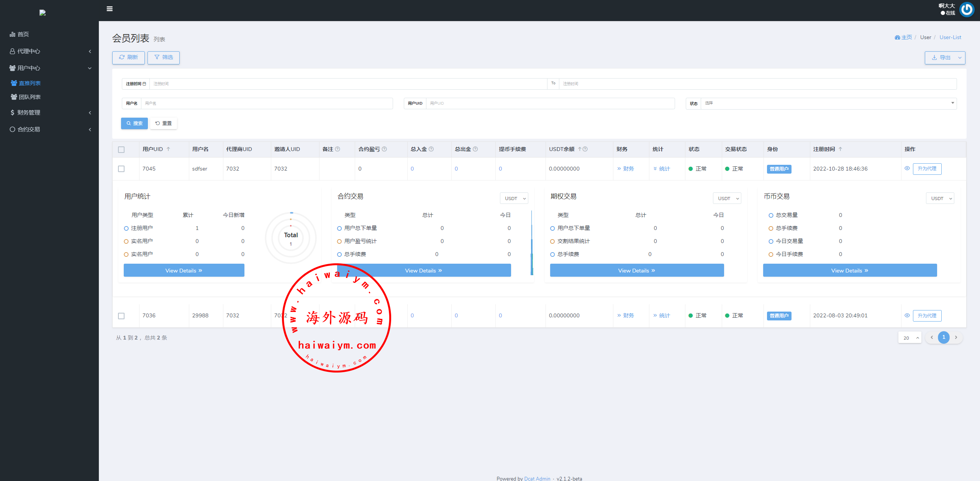Open 团队列表 in the sidebar

(x=29, y=97)
